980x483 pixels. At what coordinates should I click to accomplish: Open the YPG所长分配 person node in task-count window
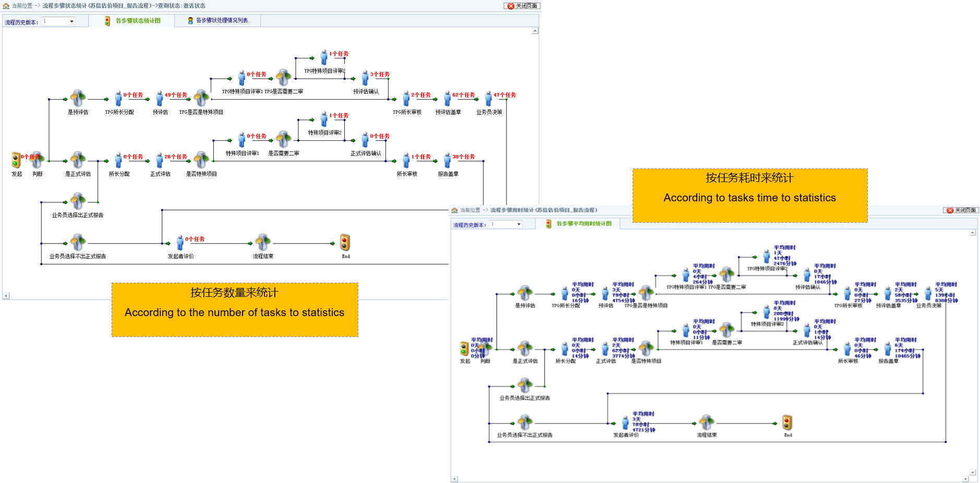coord(118,99)
